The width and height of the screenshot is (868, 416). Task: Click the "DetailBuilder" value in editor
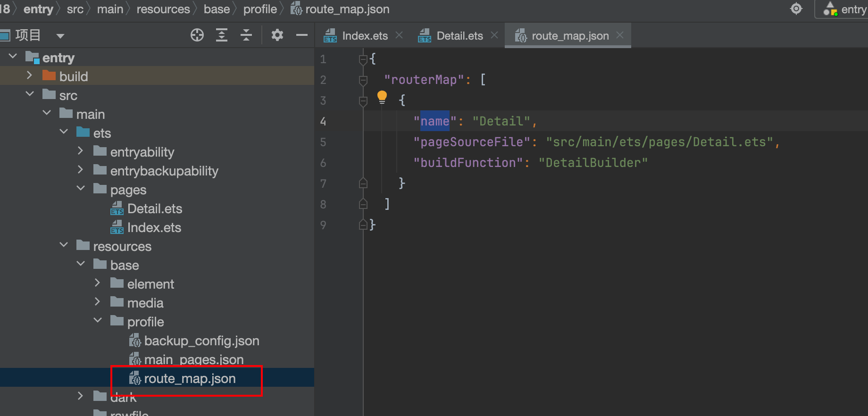pyautogui.click(x=593, y=163)
